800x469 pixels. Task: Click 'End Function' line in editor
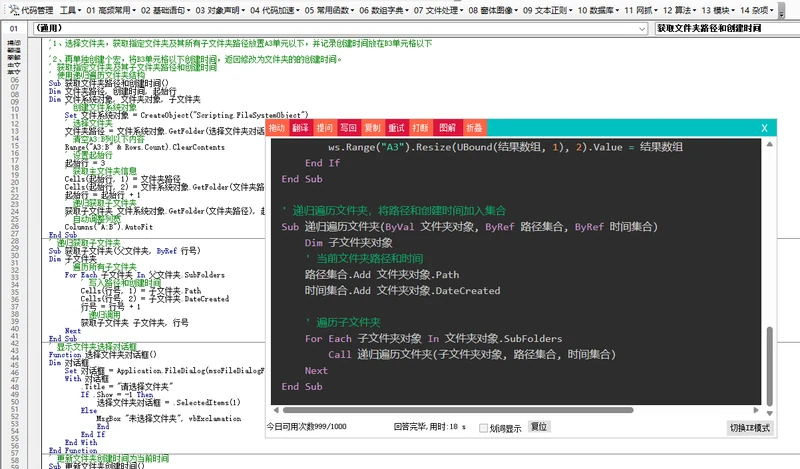73,450
